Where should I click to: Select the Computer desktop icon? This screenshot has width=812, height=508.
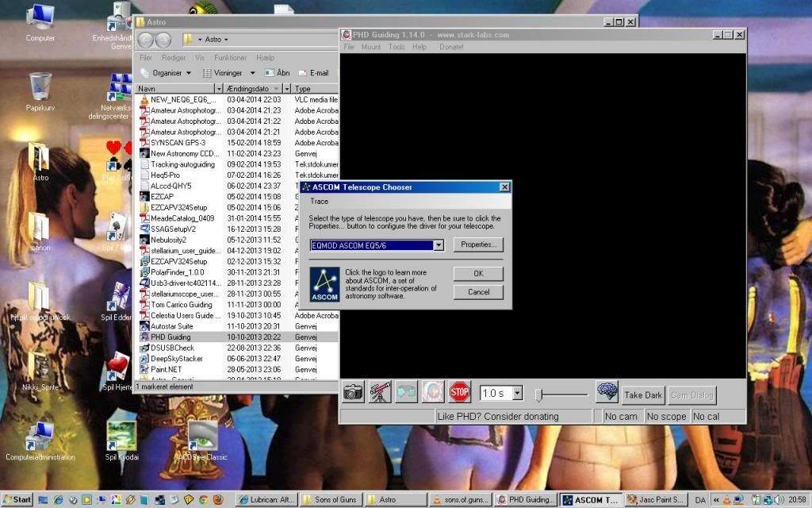(40, 23)
